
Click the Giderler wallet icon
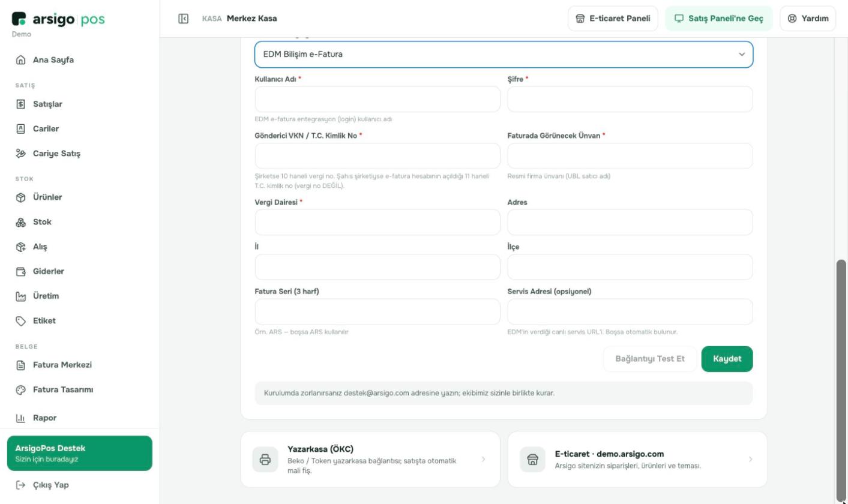click(x=20, y=271)
